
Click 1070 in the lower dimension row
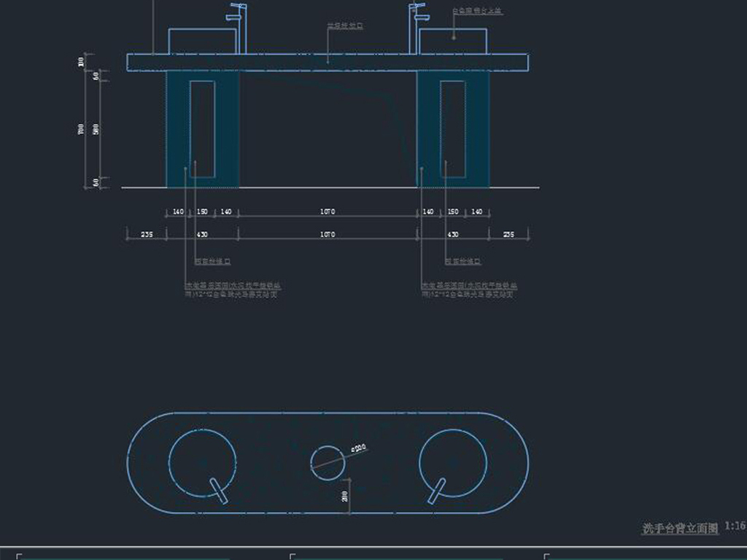[x=328, y=234]
